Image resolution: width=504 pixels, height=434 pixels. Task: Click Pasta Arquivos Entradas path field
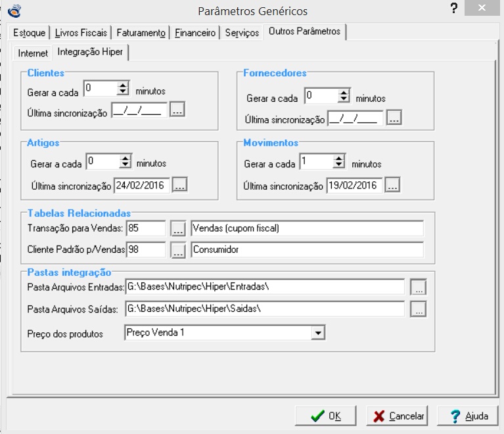pyautogui.click(x=265, y=286)
